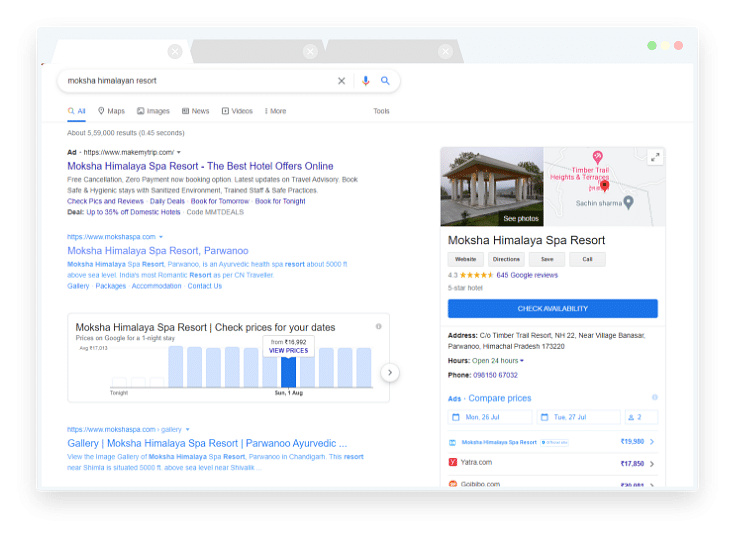Open the check-out date Tue, 27 Jul
The height and width of the screenshot is (539, 735).
(x=578, y=417)
